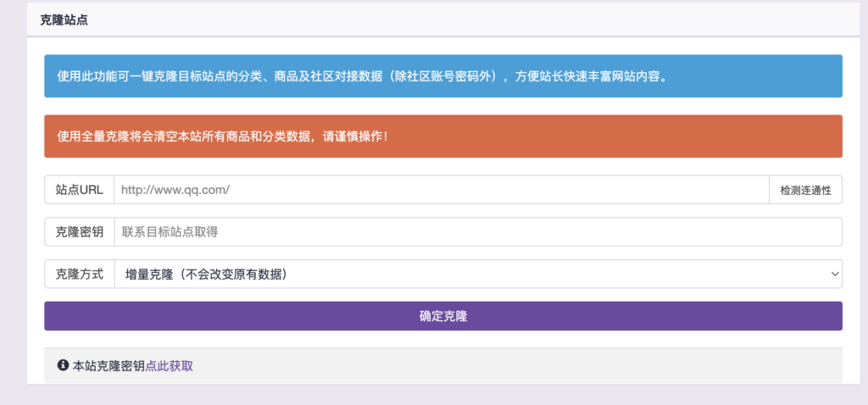Screen dimensions: 868x405
Task: Click the 确定克隆 button
Action: [443, 317]
